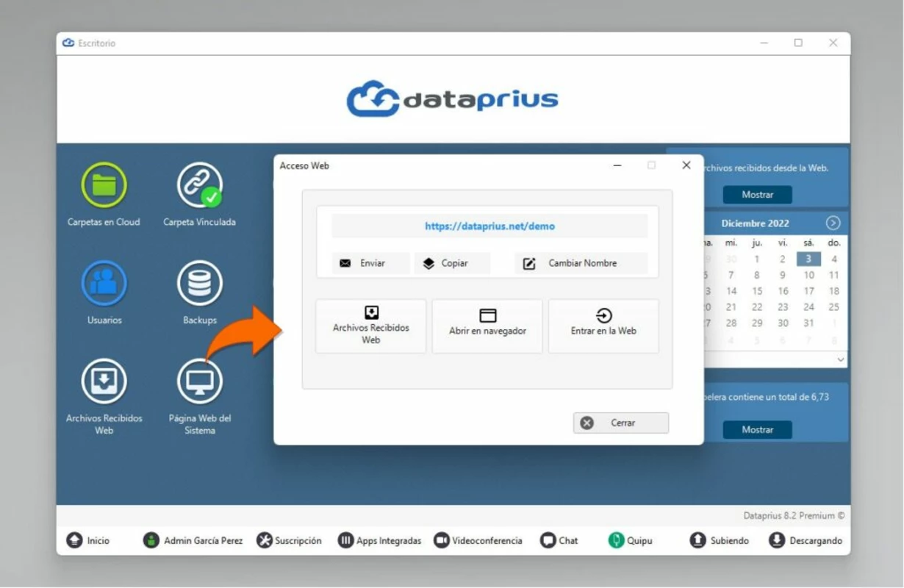The height and width of the screenshot is (588, 904).
Task: Expand calendar dropdown arrow at bottom
Action: pos(841,359)
